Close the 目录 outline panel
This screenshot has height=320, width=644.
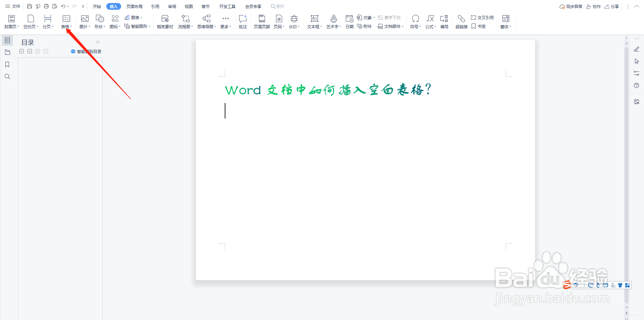tap(98, 42)
